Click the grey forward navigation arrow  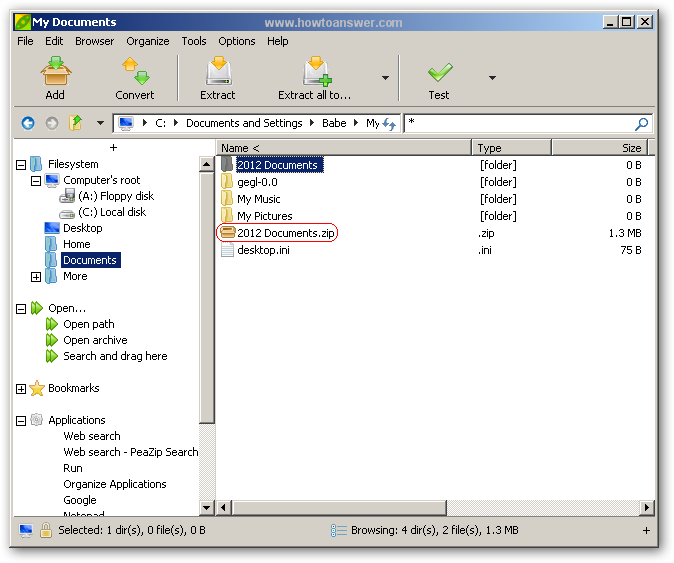point(52,124)
